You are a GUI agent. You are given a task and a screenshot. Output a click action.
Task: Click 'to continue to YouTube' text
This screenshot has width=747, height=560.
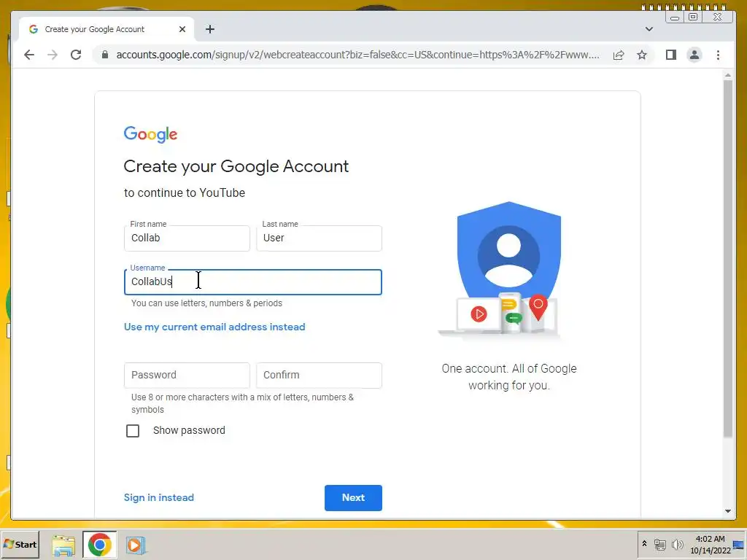(185, 192)
